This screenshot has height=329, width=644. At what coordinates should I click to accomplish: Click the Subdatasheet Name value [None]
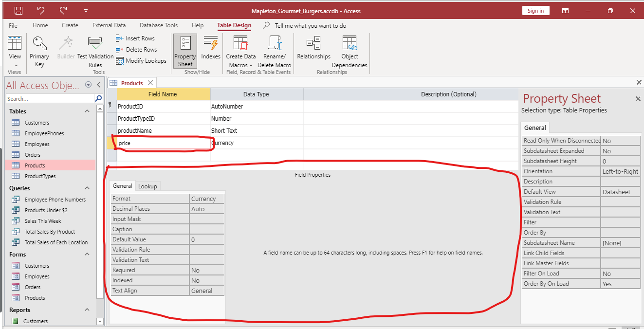[620, 243]
